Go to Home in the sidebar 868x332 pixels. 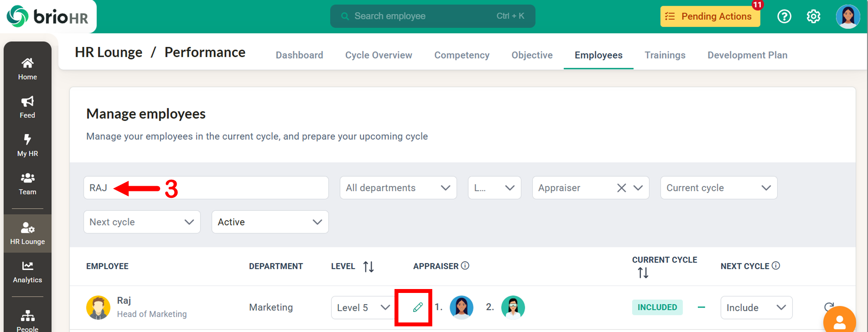pos(27,69)
